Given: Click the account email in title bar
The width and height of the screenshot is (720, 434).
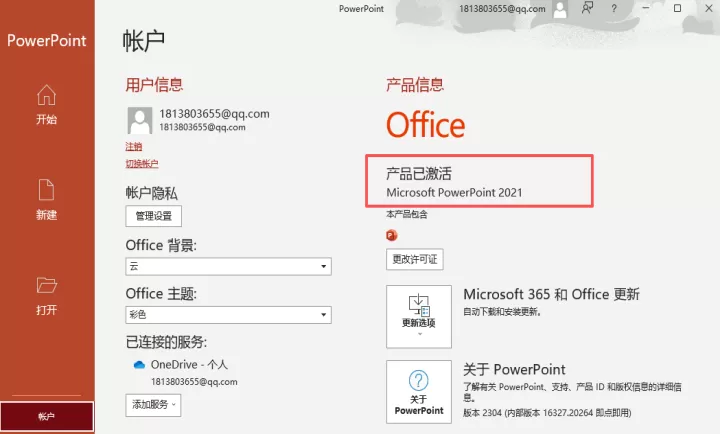Looking at the screenshot, I should click(x=502, y=9).
